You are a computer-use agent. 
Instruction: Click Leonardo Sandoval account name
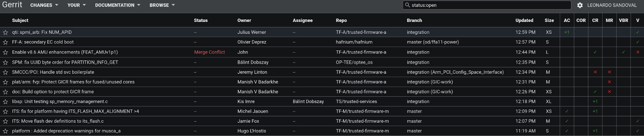(612, 5)
